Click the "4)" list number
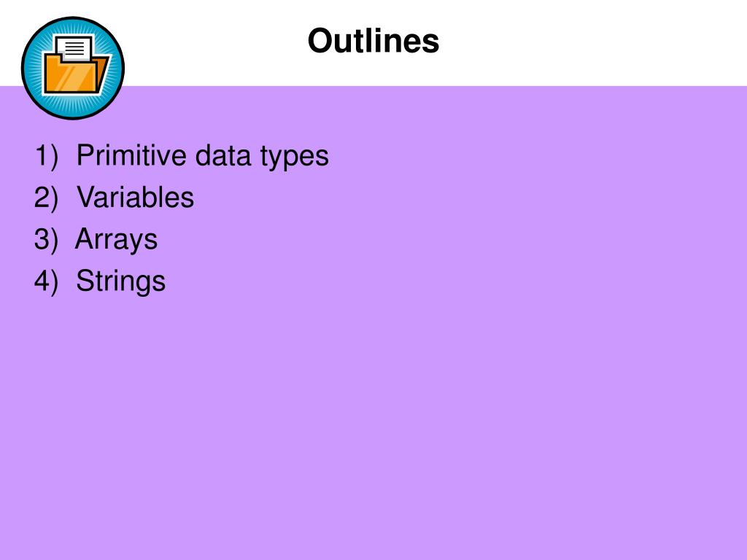The image size is (747, 560). (46, 281)
